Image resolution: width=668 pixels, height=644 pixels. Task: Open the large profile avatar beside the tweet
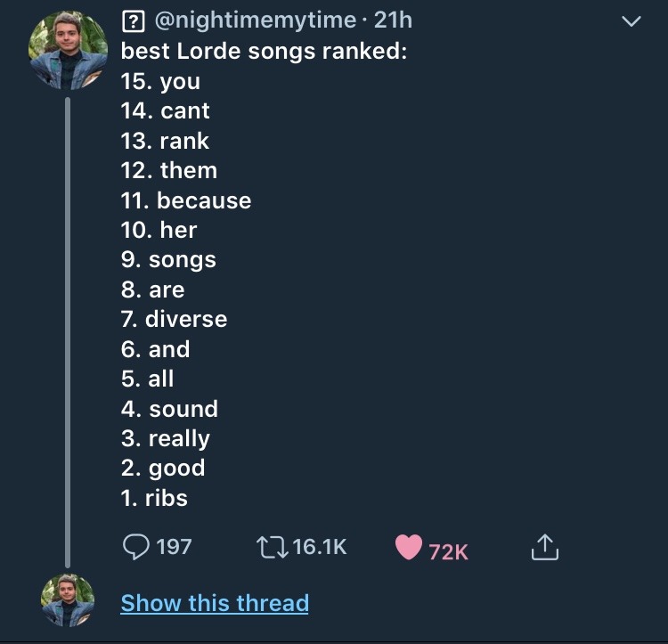tap(69, 50)
